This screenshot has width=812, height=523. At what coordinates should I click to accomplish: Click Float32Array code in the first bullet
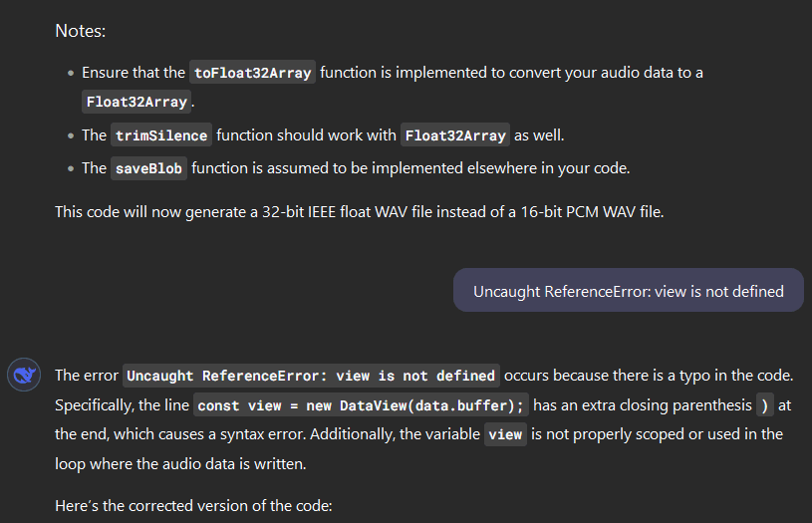tap(137, 102)
